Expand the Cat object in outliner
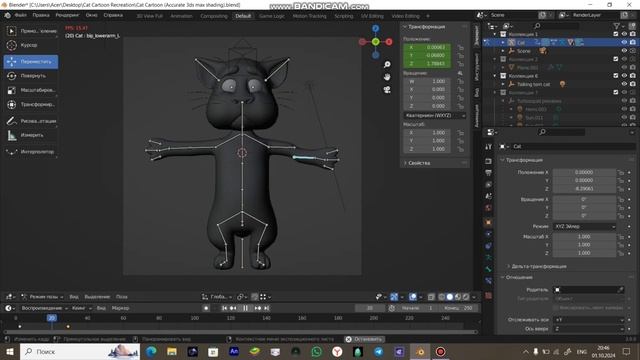 [x=503, y=42]
